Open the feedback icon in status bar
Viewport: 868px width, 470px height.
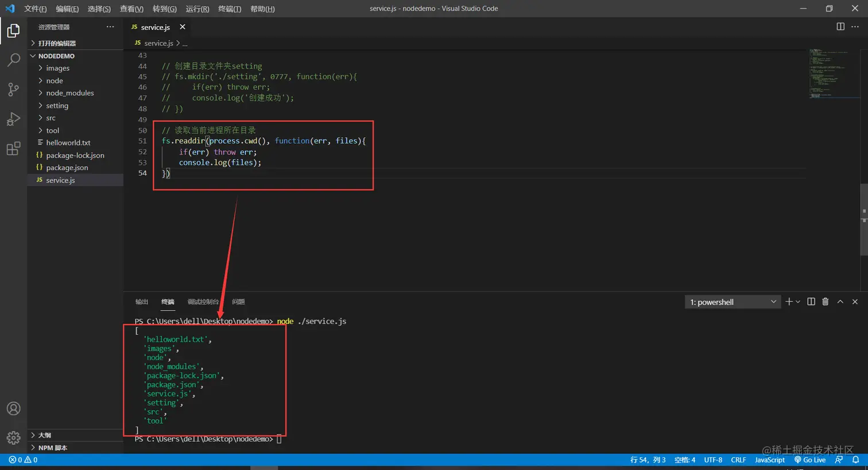(839, 460)
